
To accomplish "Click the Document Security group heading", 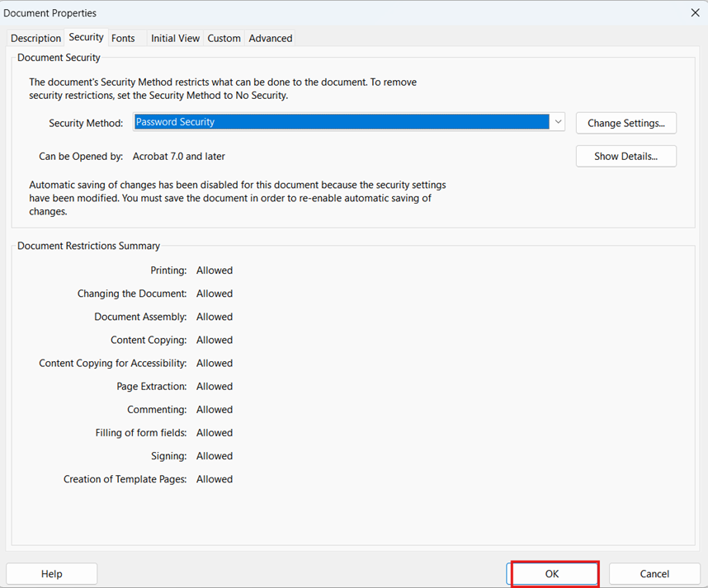I will coord(59,58).
